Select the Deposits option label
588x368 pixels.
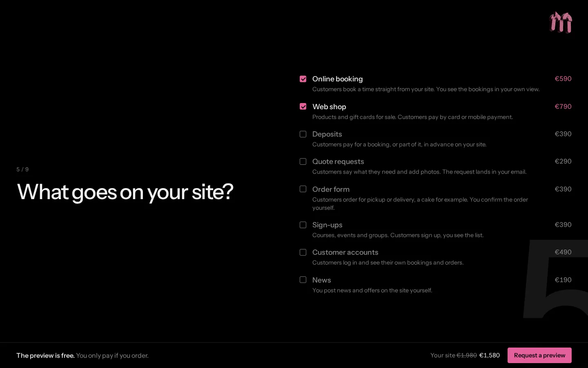pos(327,134)
